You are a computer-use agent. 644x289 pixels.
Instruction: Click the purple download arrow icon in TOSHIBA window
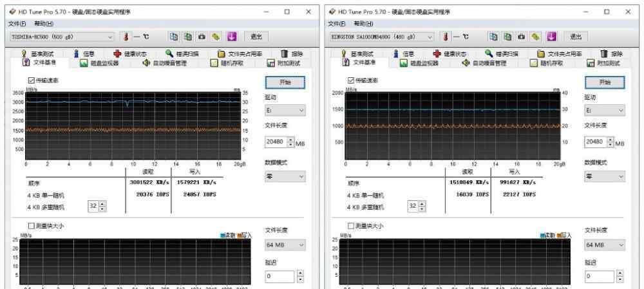231,37
